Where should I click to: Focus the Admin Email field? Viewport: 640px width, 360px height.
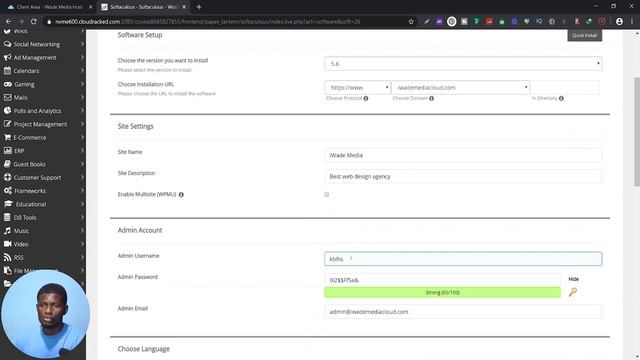coord(463,312)
